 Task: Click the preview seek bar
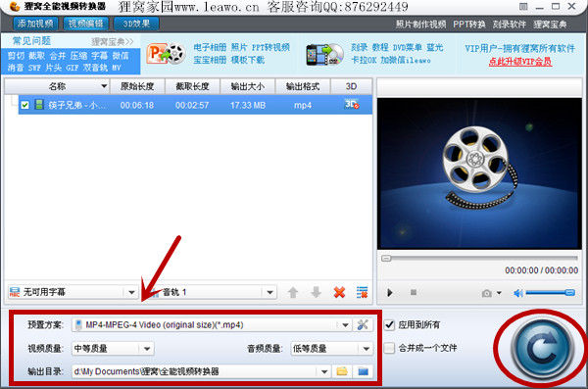[479, 258]
